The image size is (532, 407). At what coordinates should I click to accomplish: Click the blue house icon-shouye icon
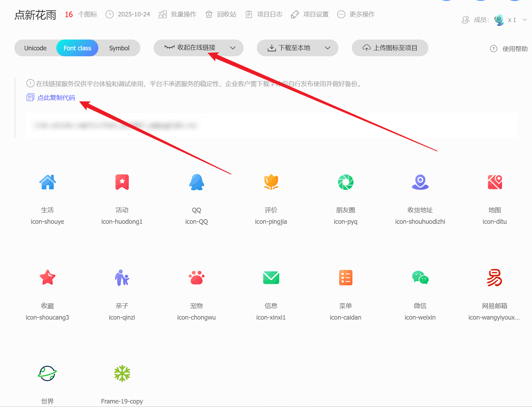48,182
